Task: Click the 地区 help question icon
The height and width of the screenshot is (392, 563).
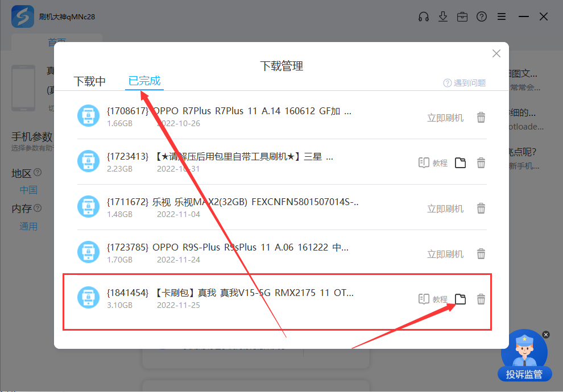Action: pos(38,173)
